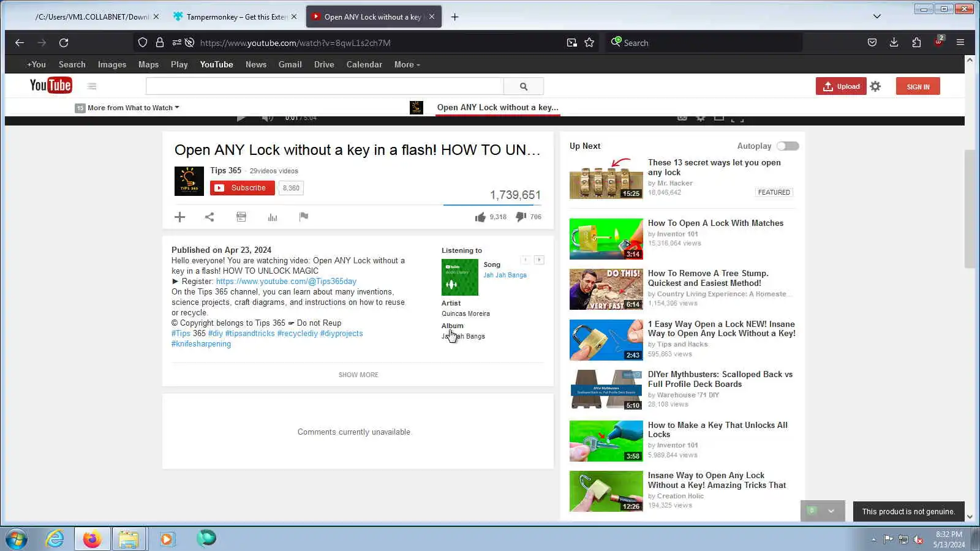
Task: Open Maps in the Google bar
Action: [148, 64]
